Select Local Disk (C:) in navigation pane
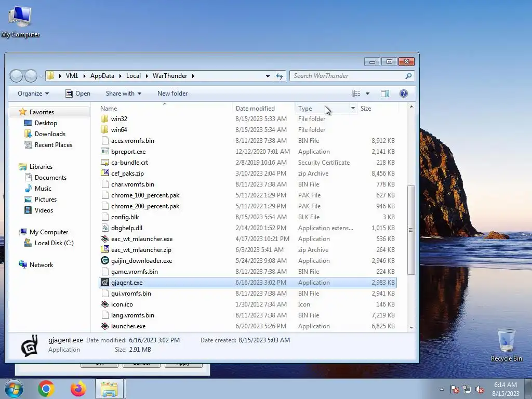This screenshot has height=399, width=532. pos(54,243)
